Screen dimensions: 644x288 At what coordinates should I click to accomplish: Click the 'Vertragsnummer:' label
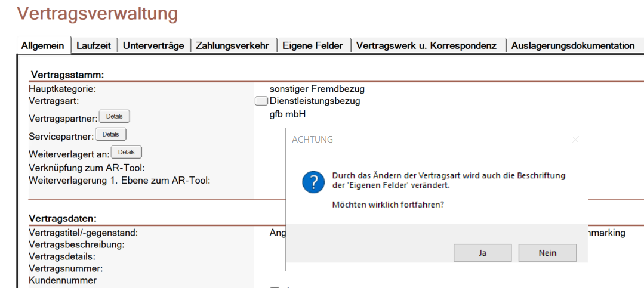66,269
